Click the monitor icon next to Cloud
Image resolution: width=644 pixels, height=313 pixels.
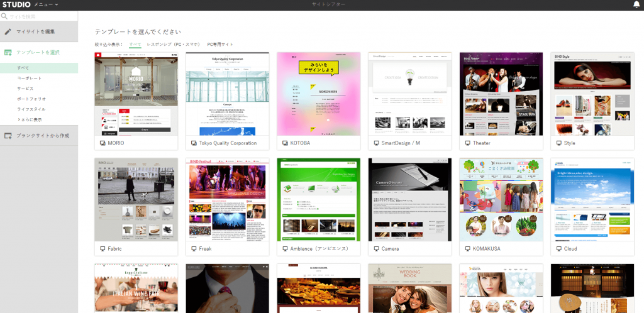558,249
